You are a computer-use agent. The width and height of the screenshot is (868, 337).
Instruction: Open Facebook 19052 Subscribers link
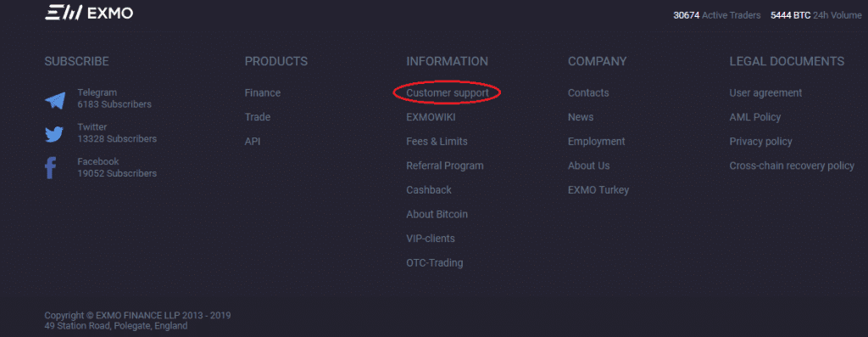(x=117, y=167)
